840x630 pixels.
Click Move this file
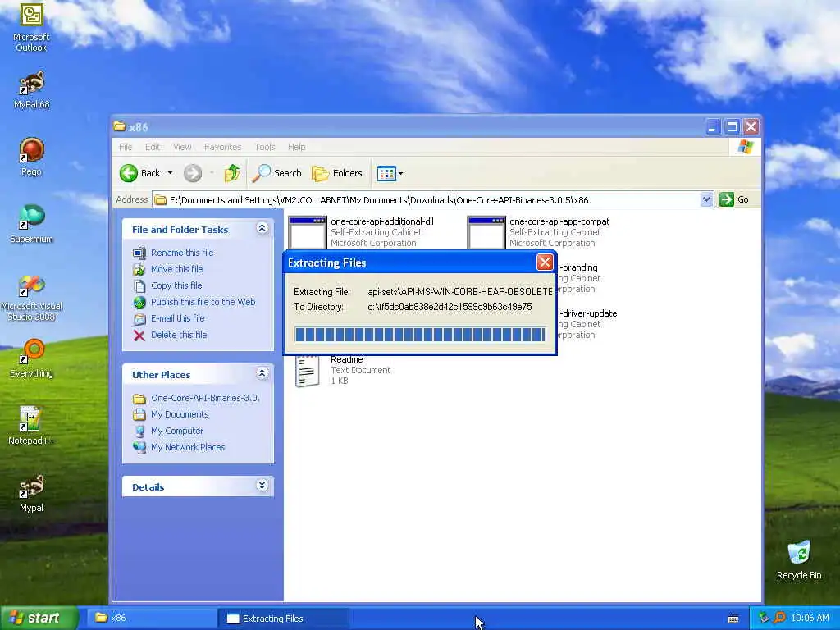177,269
